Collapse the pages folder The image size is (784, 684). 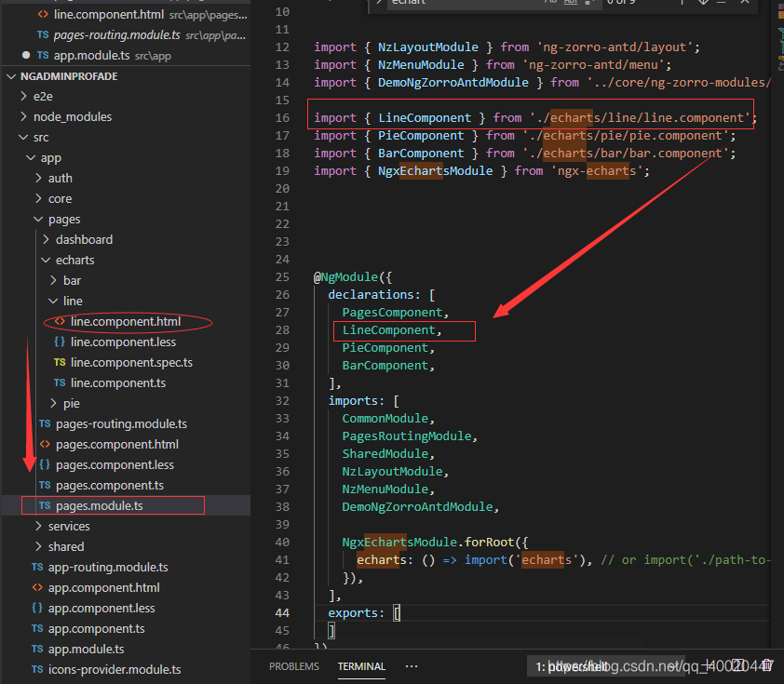(x=38, y=219)
